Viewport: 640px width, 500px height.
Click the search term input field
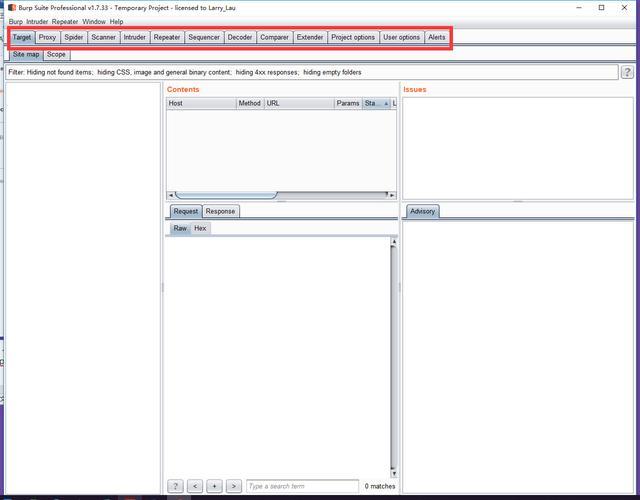tap(302, 486)
